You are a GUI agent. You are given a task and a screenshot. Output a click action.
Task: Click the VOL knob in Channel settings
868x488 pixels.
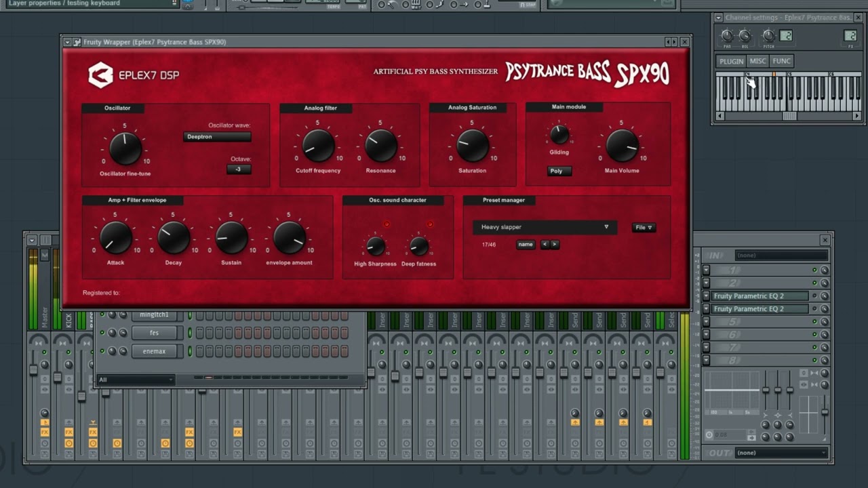click(x=745, y=35)
